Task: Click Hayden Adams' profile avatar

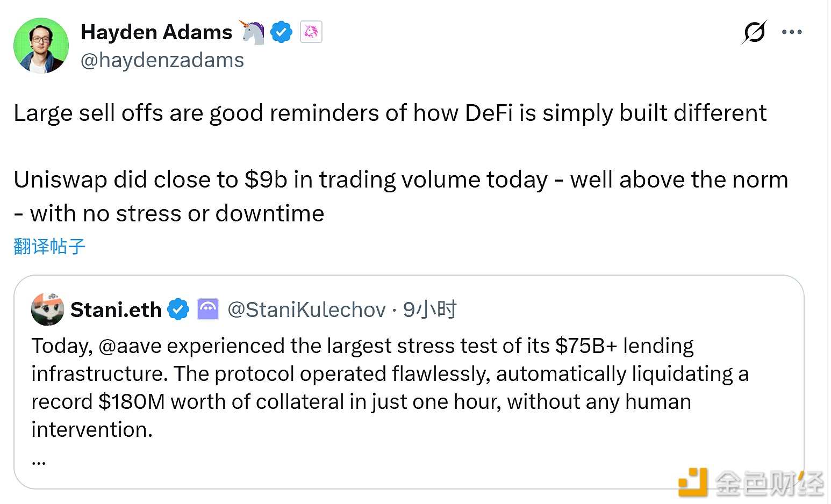Action: click(x=41, y=46)
